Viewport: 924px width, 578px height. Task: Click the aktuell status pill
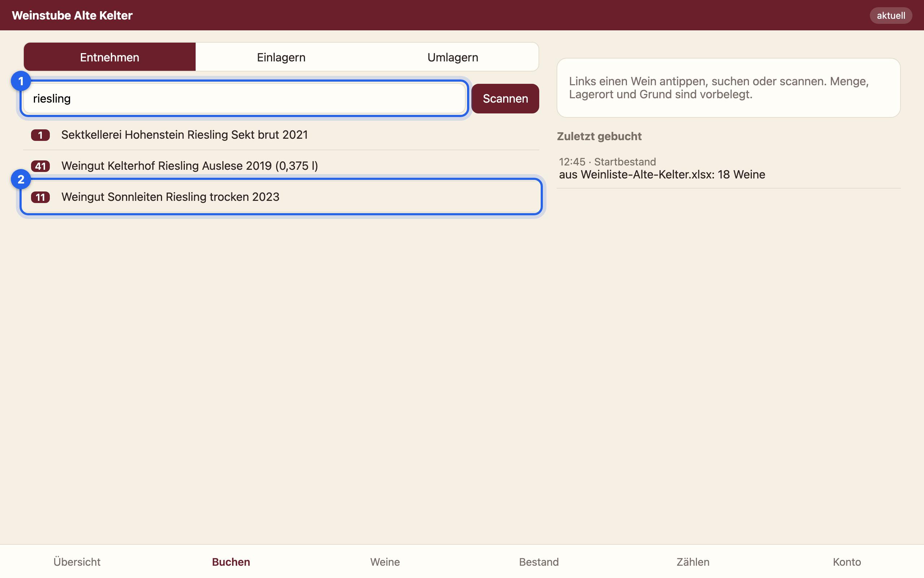(x=891, y=16)
